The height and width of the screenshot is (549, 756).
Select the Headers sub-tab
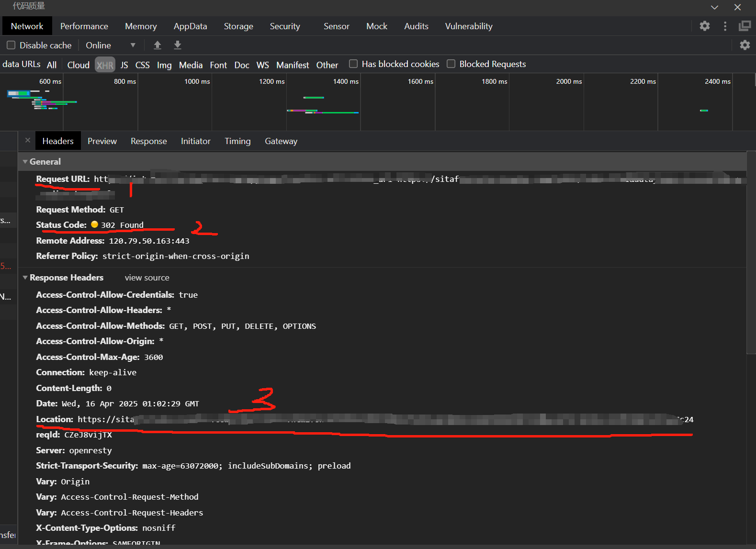[x=58, y=141]
